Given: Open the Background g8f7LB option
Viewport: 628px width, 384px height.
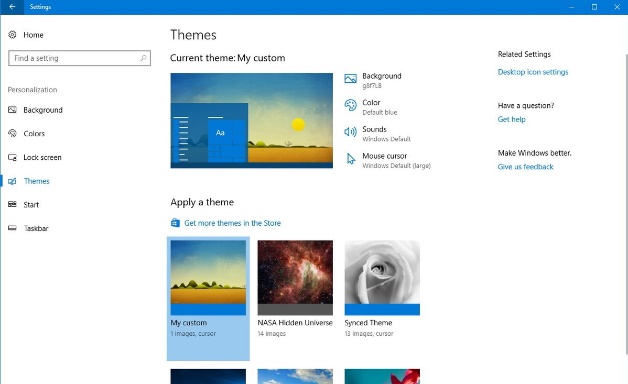Looking at the screenshot, I should [x=373, y=80].
